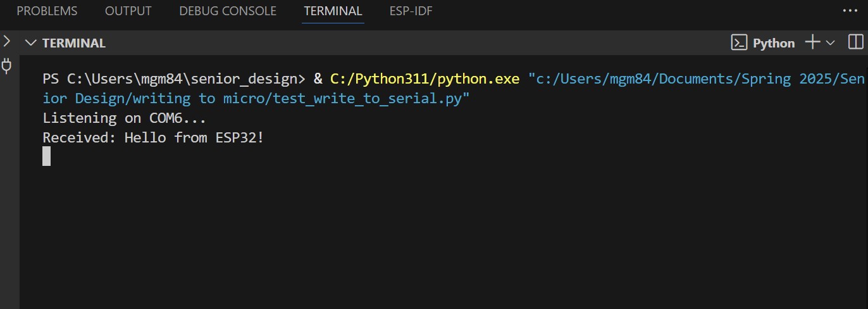This screenshot has height=309, width=868.
Task: Open the OUTPUT tab
Action: click(128, 11)
